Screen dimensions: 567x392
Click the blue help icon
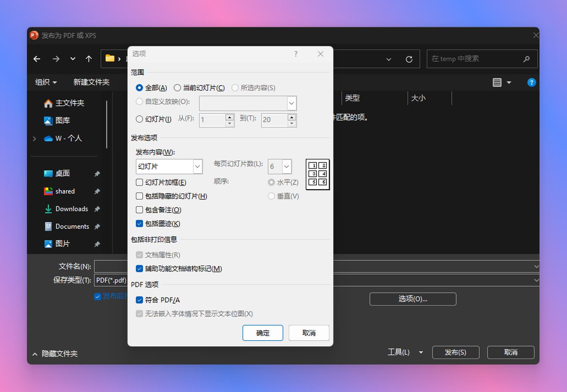531,82
